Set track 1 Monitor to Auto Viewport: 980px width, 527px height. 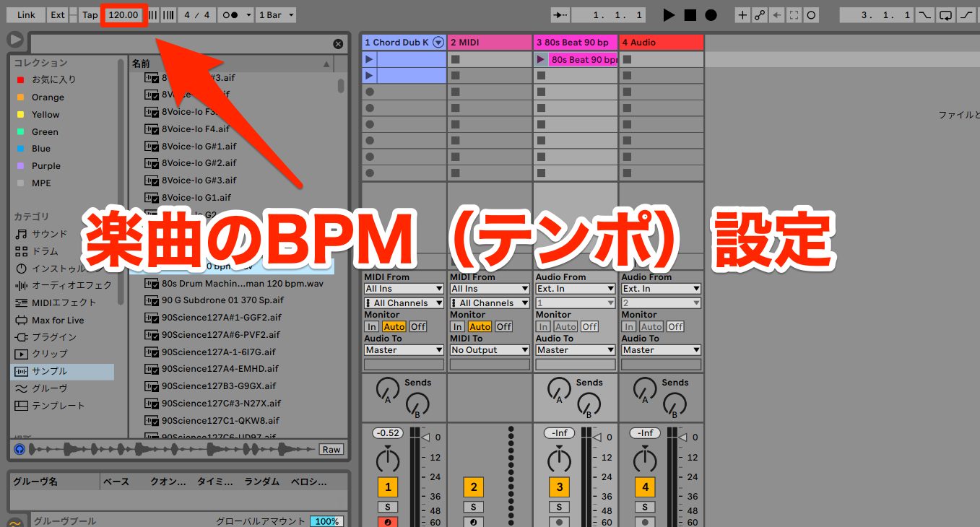tap(394, 326)
